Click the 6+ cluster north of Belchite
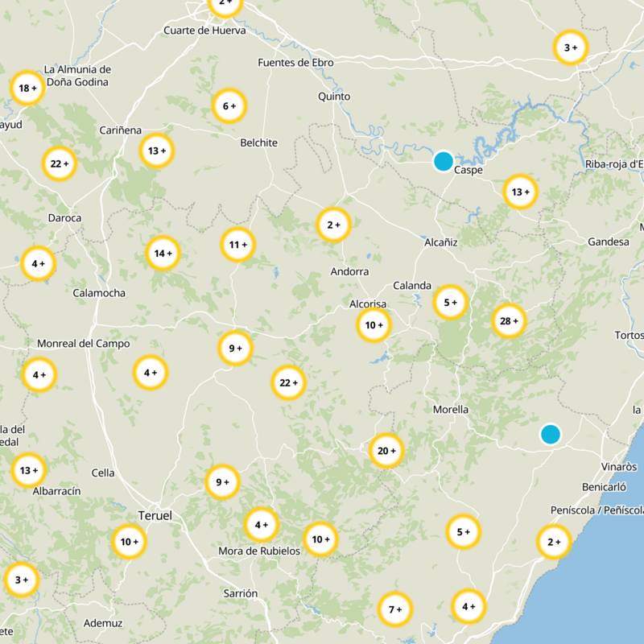644x644 pixels. 228,104
